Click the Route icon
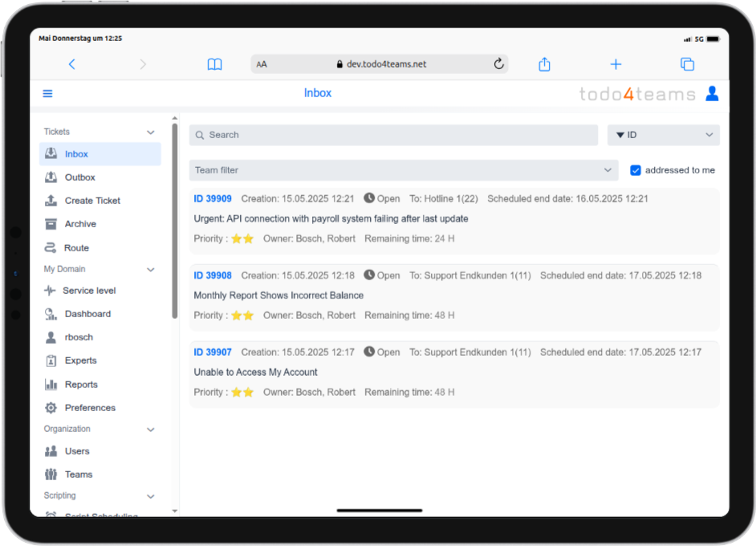The image size is (756, 546). [x=50, y=247]
